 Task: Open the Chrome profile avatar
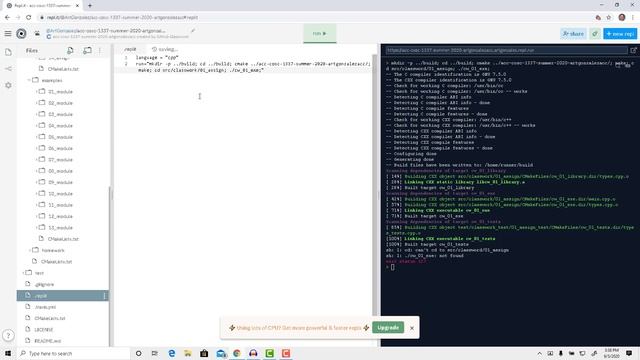click(x=622, y=17)
